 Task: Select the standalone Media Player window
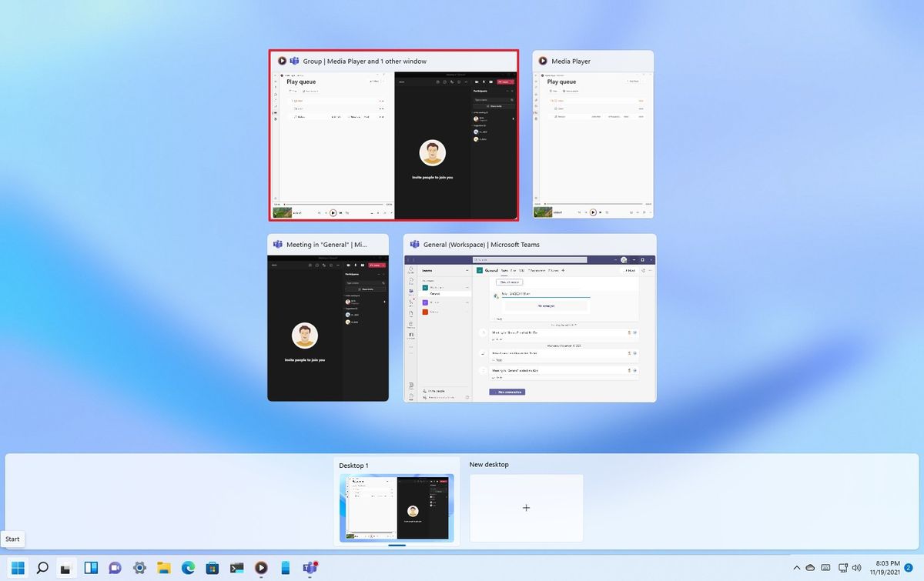592,135
